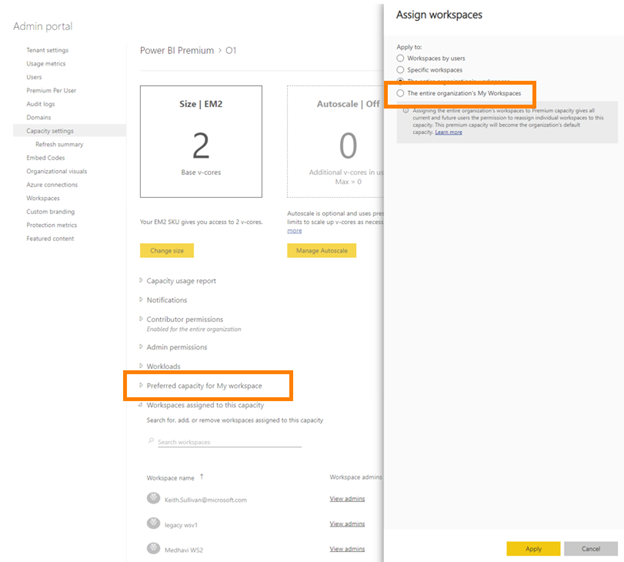Screen dimensions: 624x562
Task: Open the Learn more link
Action: [x=449, y=132]
